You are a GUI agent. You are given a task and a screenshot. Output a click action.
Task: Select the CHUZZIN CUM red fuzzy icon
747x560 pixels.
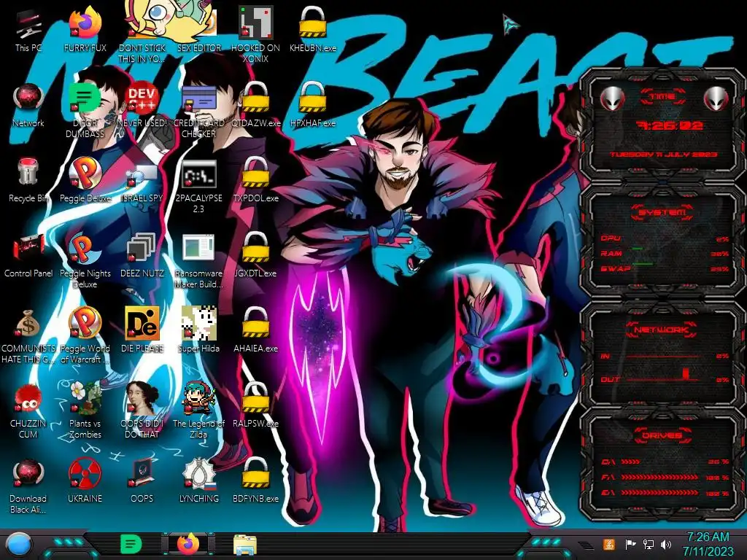[x=28, y=411]
